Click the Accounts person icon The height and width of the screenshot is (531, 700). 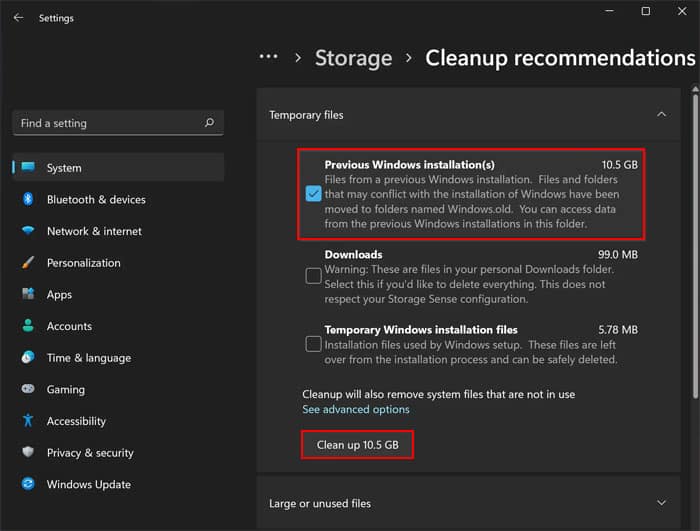pos(28,326)
